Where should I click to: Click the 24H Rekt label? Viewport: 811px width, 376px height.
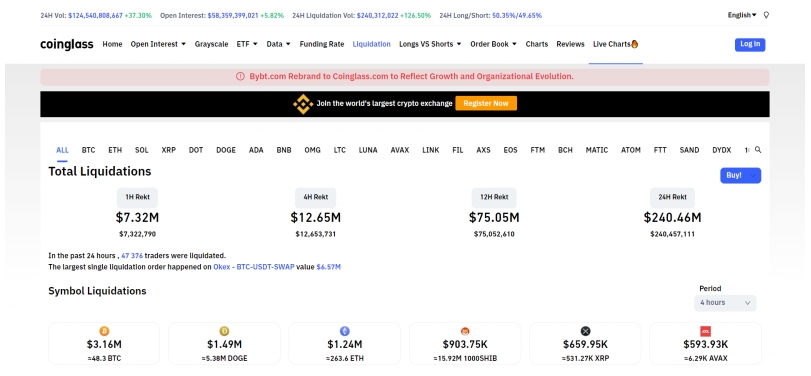(x=672, y=198)
